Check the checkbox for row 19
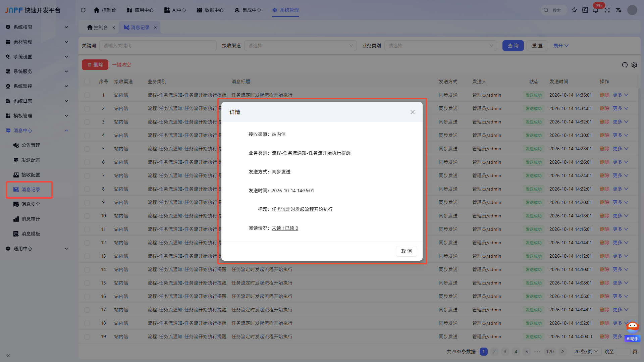This screenshot has height=362, width=644. pyautogui.click(x=87, y=337)
